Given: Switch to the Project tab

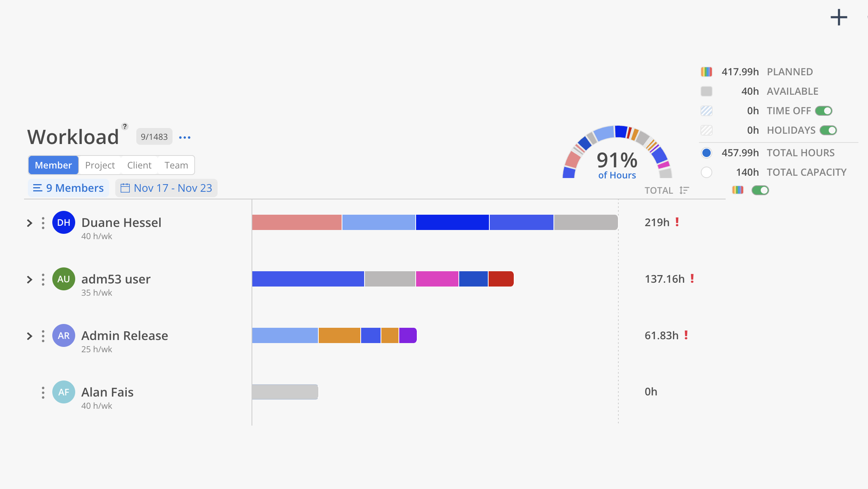Looking at the screenshot, I should point(100,165).
